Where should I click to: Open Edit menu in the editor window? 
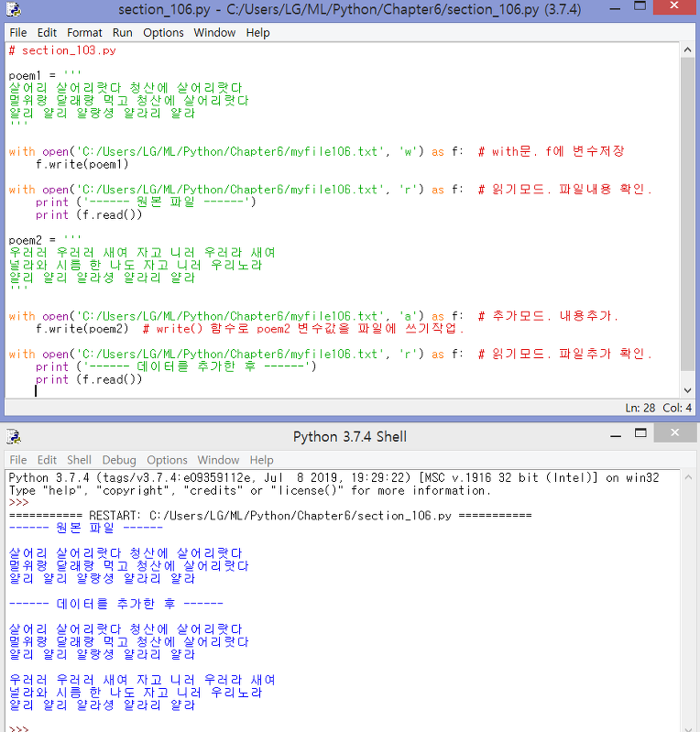pyautogui.click(x=47, y=33)
